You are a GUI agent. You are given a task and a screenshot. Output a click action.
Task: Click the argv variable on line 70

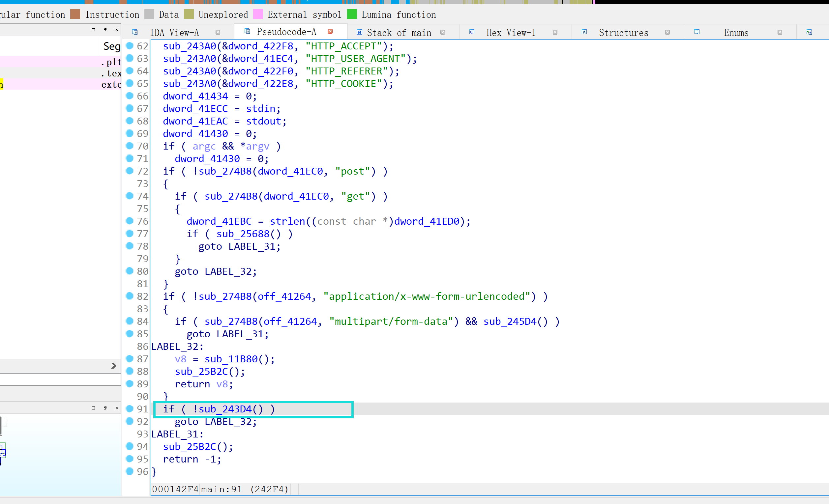[x=258, y=147]
